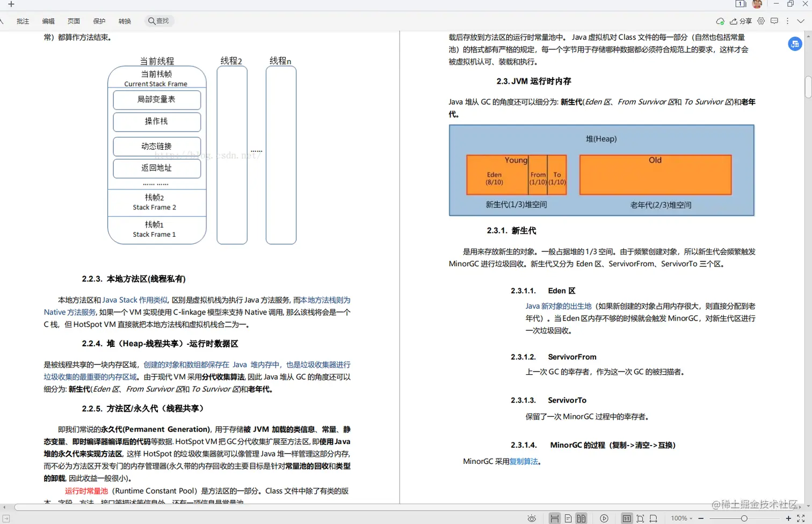Open the 查找 search tool
The height and width of the screenshot is (524, 812).
pos(159,21)
